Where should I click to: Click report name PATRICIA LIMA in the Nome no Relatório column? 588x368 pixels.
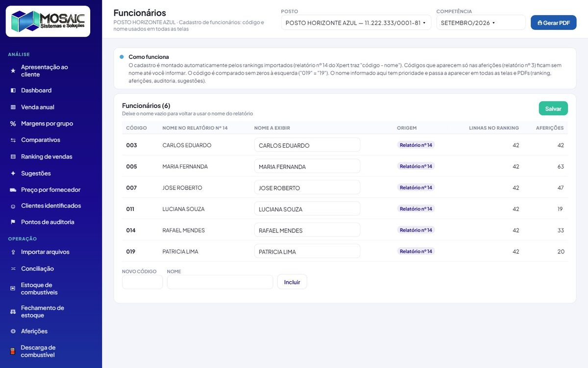point(180,252)
